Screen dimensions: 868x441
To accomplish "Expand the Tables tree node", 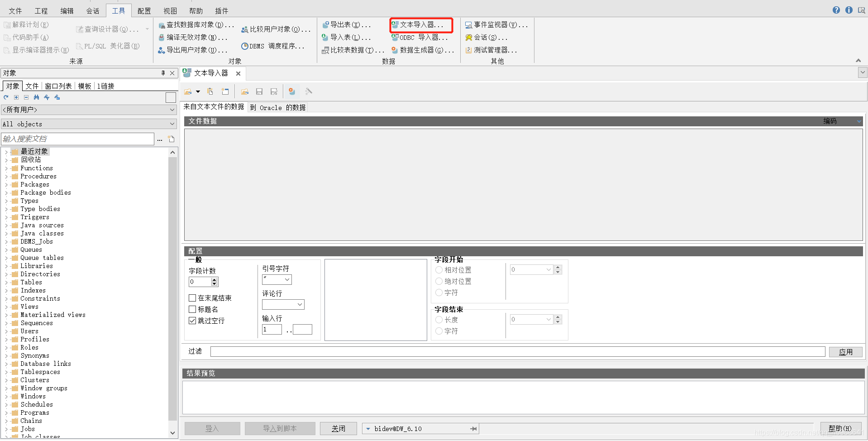I will [x=6, y=283].
